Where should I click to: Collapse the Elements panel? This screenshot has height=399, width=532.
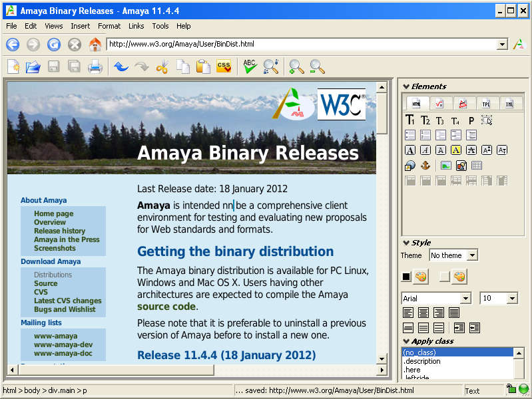(x=406, y=86)
